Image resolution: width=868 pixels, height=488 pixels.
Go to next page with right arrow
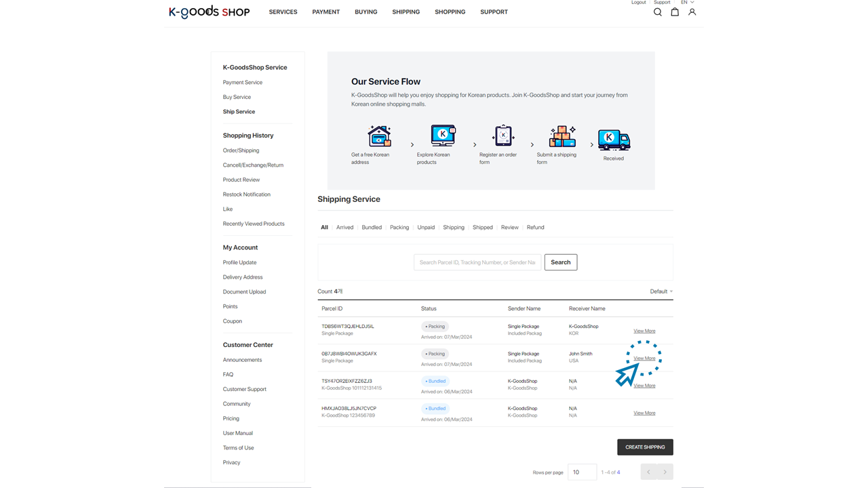click(x=665, y=472)
